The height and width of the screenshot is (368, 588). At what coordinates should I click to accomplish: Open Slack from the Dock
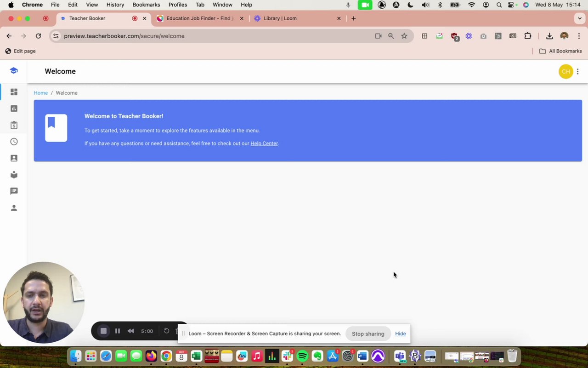pyautogui.click(x=288, y=356)
